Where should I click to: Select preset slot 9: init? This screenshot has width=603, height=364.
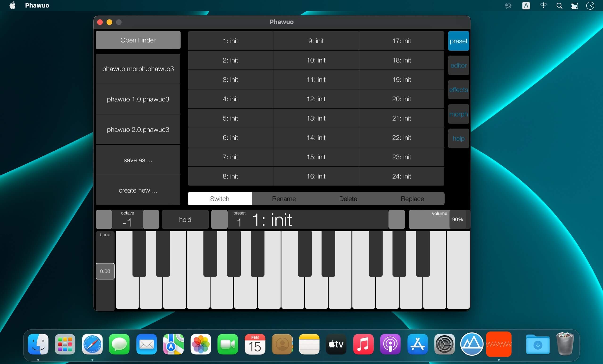point(316,41)
